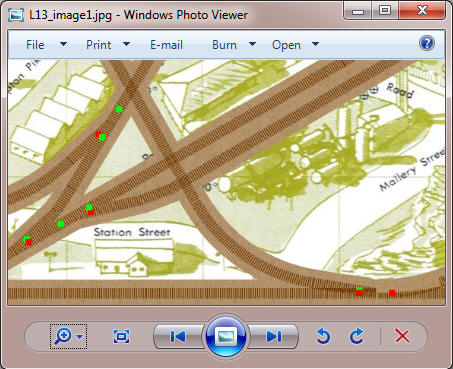453x369 pixels.
Task: Expand the zoom slider dropdown arrow
Action: pos(79,337)
